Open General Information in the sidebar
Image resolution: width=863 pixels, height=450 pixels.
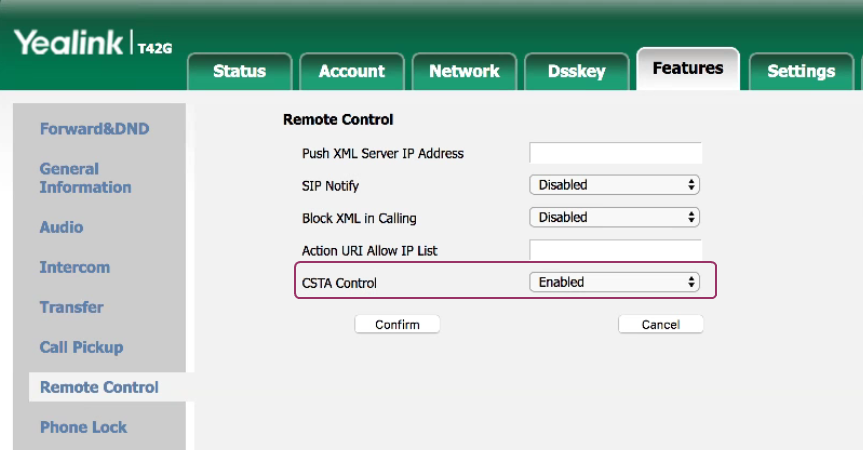coord(85,178)
